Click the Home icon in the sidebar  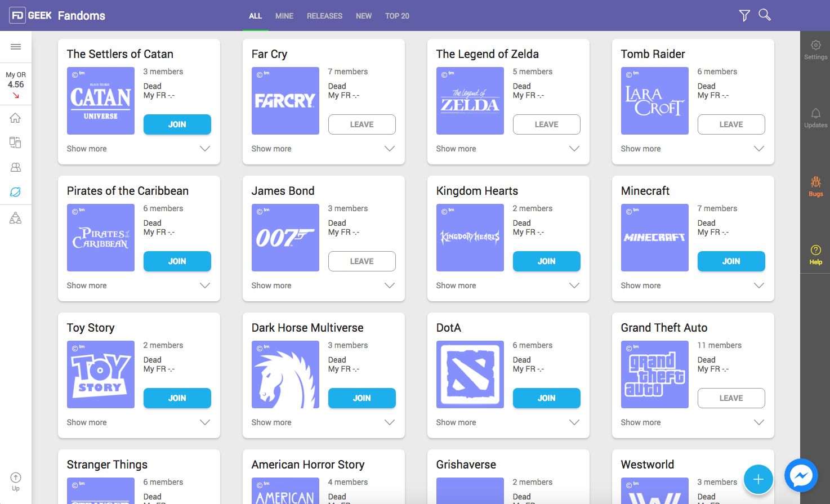click(16, 118)
